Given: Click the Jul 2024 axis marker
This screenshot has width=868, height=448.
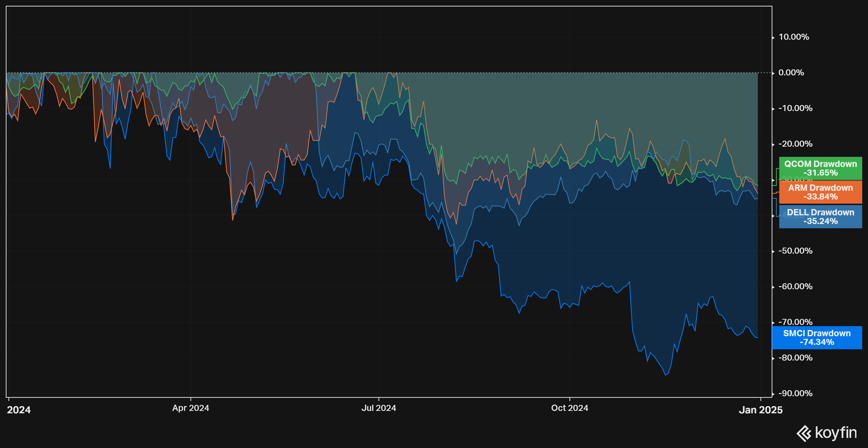Looking at the screenshot, I should (378, 408).
